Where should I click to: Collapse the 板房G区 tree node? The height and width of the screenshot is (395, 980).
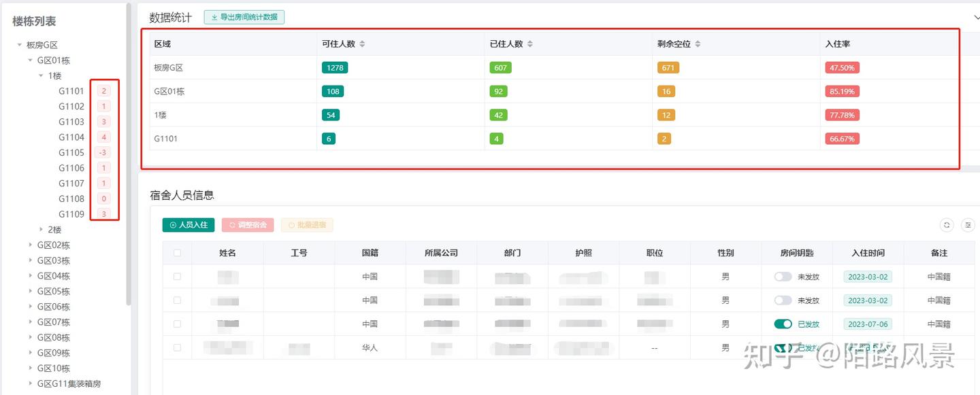point(20,46)
